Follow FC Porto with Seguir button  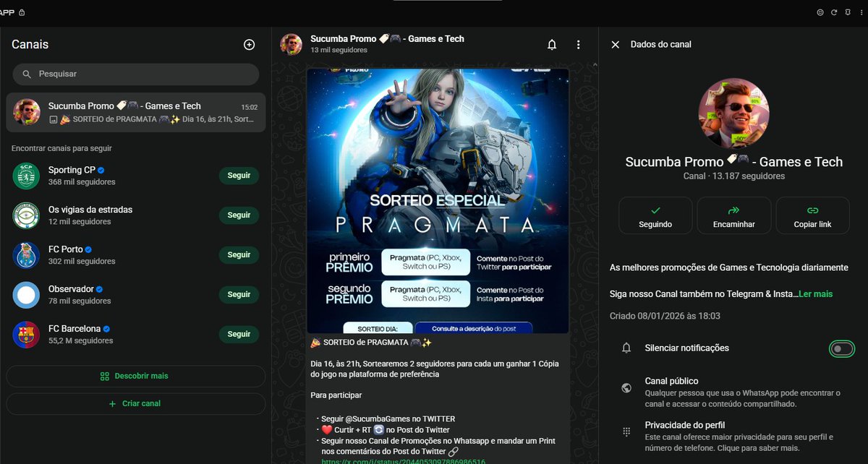point(239,255)
